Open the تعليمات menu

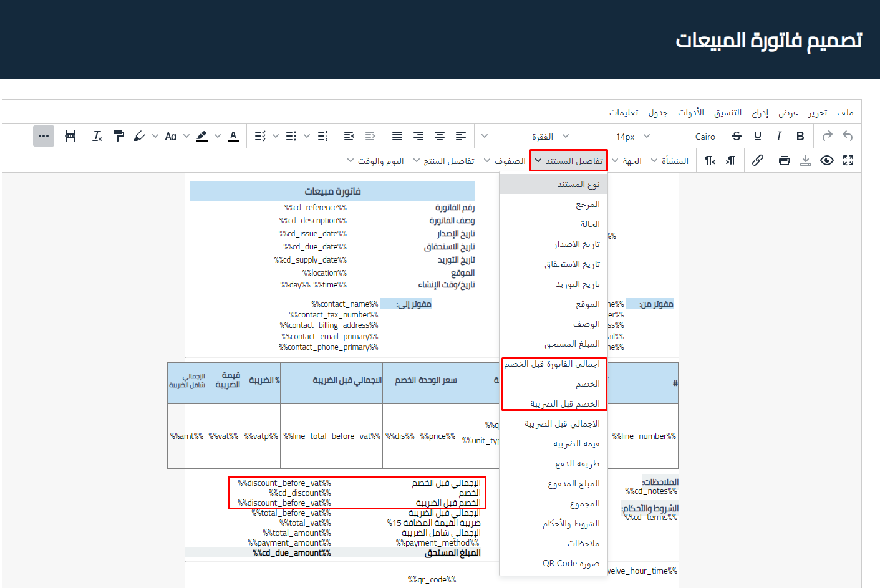click(624, 112)
